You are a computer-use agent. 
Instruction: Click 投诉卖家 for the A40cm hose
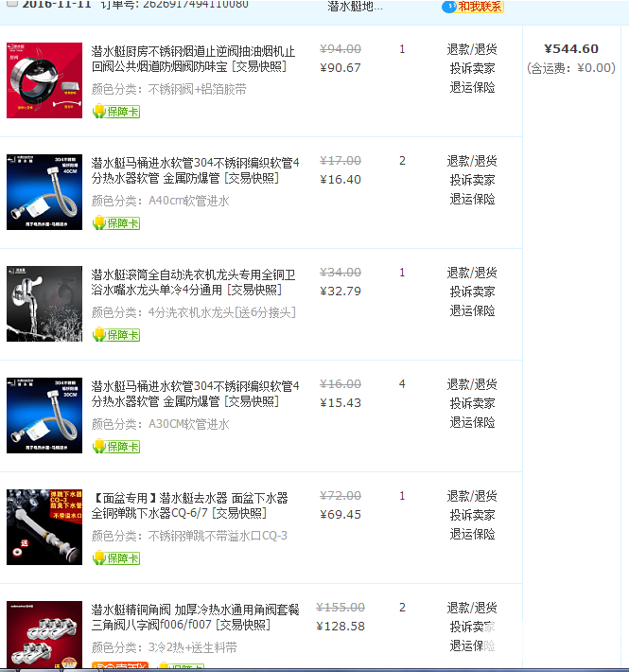click(472, 180)
